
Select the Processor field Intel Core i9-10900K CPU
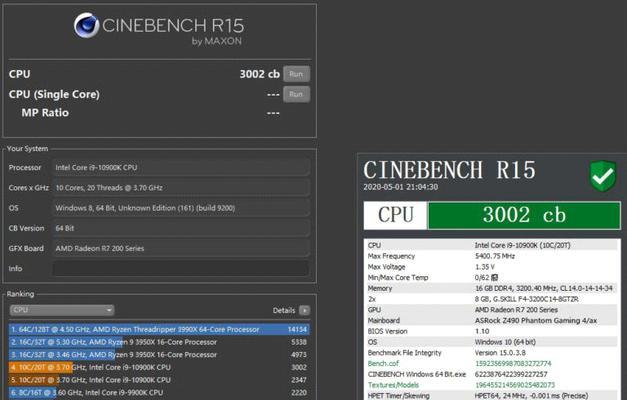(x=181, y=168)
